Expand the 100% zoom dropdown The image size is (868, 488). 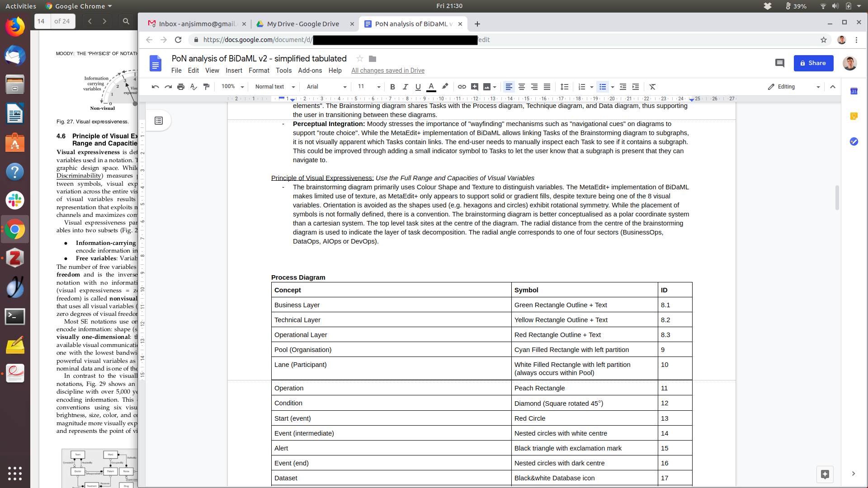pyautogui.click(x=232, y=87)
